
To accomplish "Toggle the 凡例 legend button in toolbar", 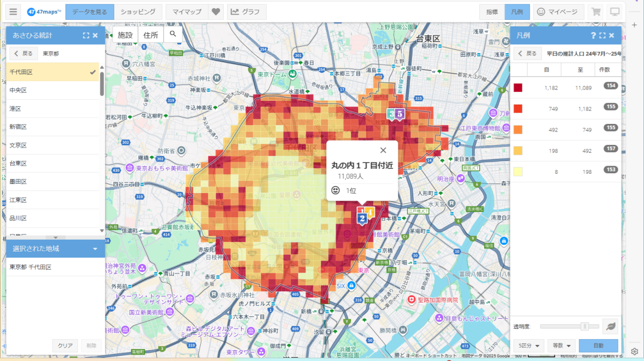I will (x=517, y=12).
